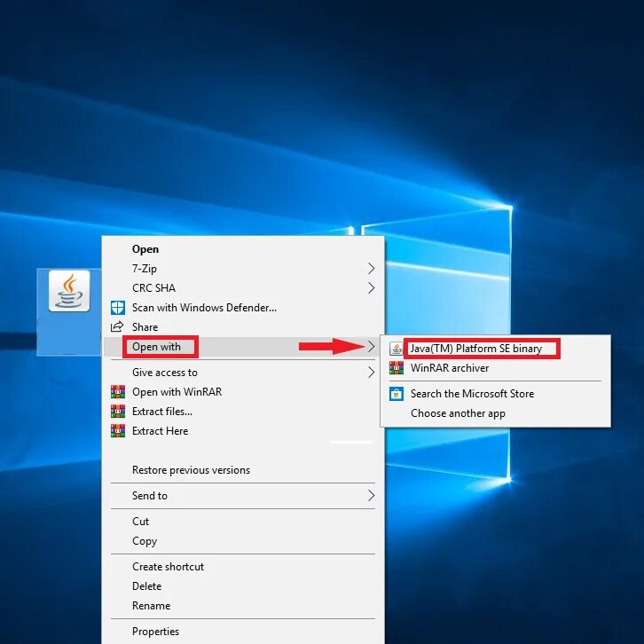
Task: Select the CRC SHA entry
Action: (x=243, y=288)
